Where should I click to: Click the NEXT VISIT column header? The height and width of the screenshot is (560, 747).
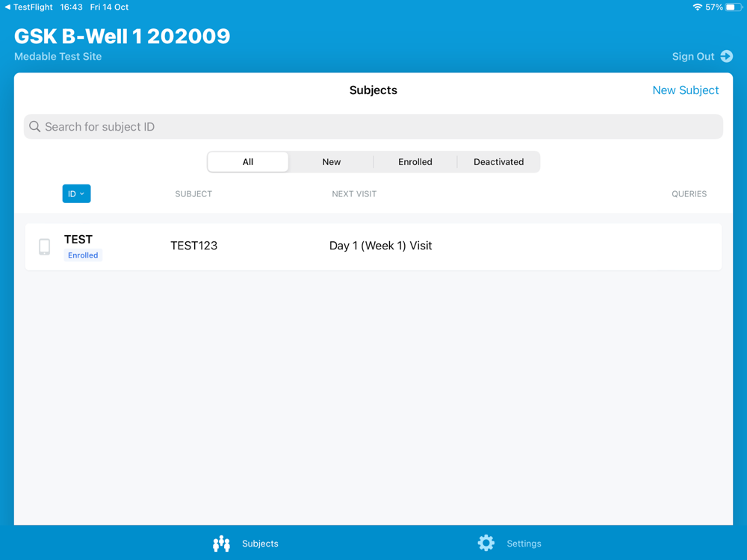coord(354,194)
